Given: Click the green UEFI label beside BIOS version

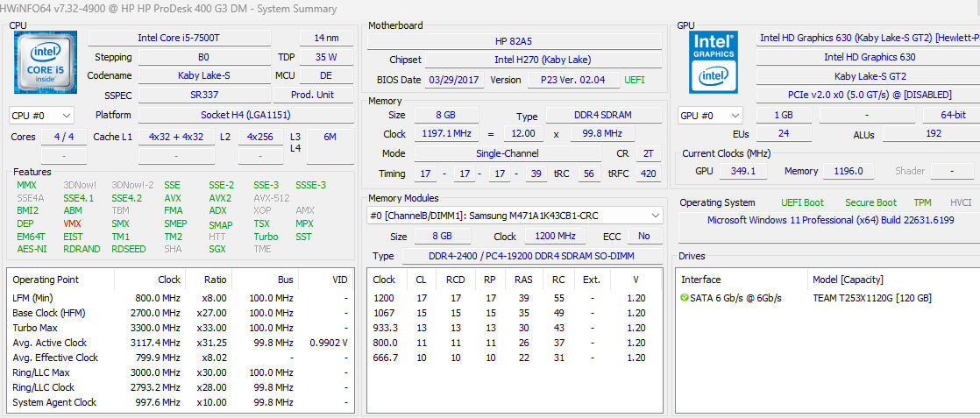Looking at the screenshot, I should 635,80.
